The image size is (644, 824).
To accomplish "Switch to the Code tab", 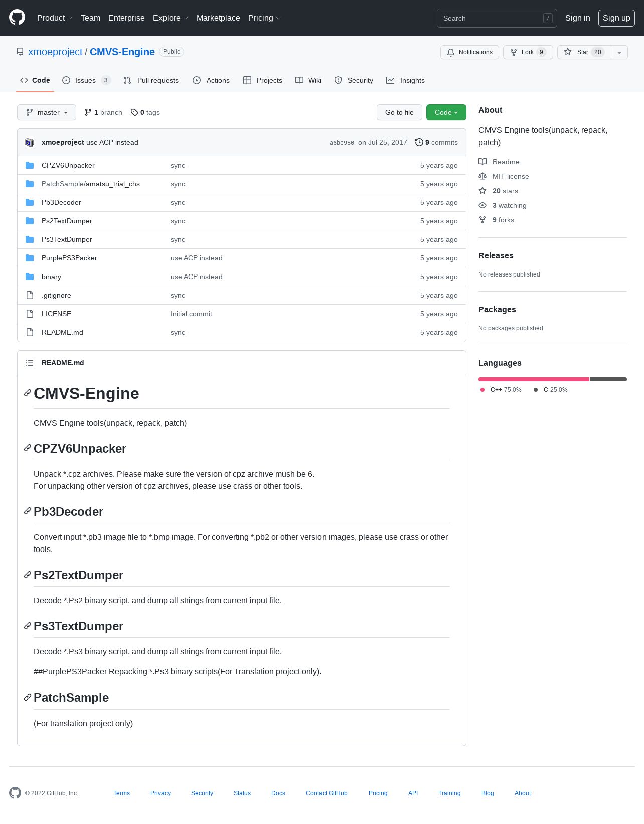I will click(x=35, y=80).
